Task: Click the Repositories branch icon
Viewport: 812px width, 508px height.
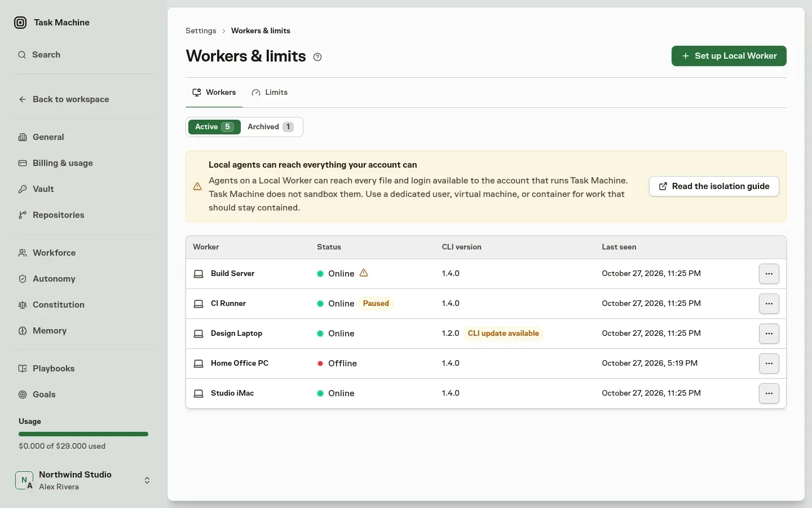Action: pos(23,215)
